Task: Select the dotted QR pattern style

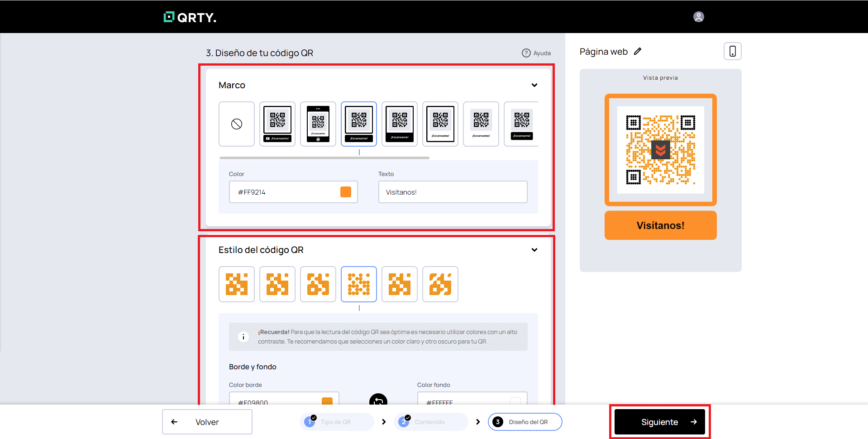Action: [x=359, y=284]
